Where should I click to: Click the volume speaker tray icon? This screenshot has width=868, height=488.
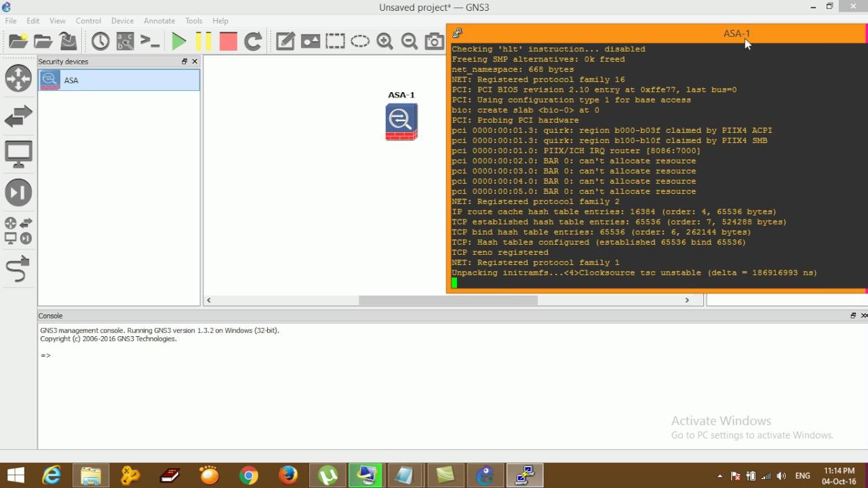click(781, 476)
